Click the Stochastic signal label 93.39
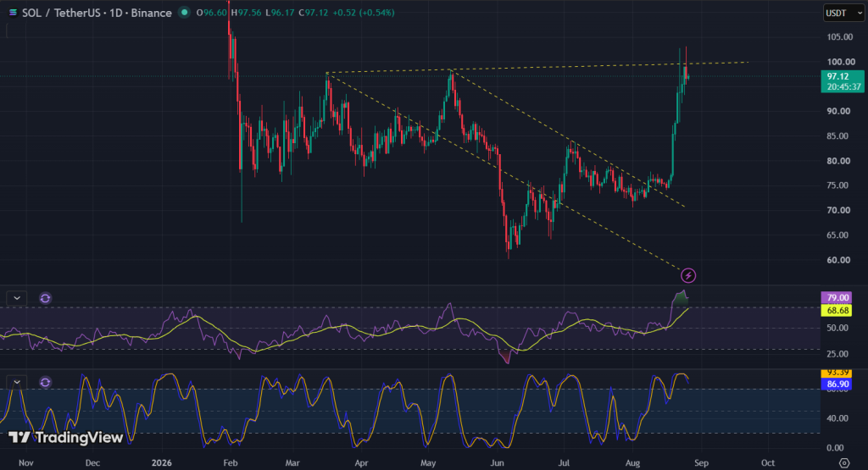 pyautogui.click(x=837, y=373)
